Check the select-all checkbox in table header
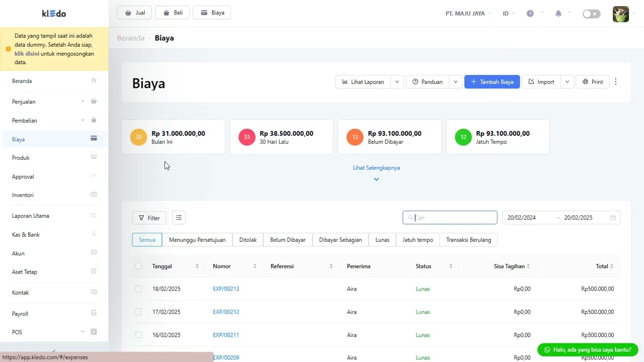 coord(138,266)
